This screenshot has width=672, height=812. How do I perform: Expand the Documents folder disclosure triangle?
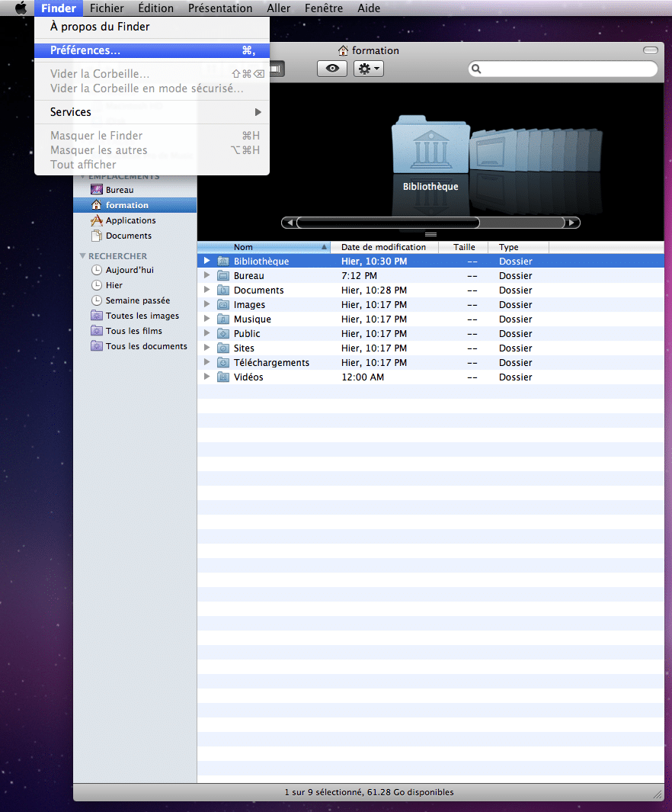click(207, 290)
